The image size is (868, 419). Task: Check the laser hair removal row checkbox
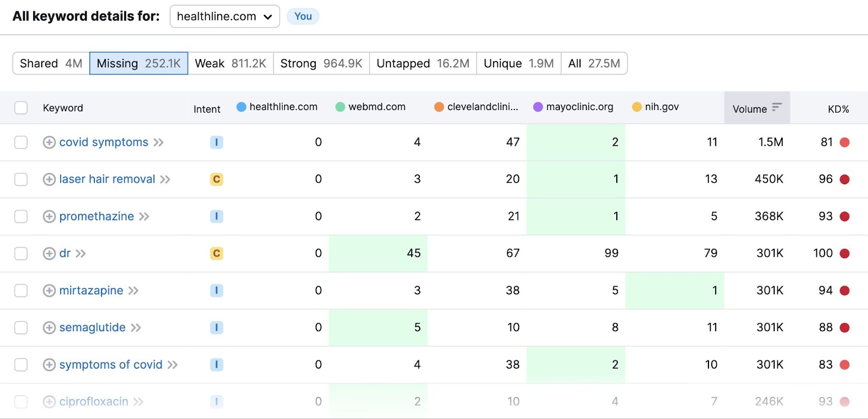coord(21,179)
